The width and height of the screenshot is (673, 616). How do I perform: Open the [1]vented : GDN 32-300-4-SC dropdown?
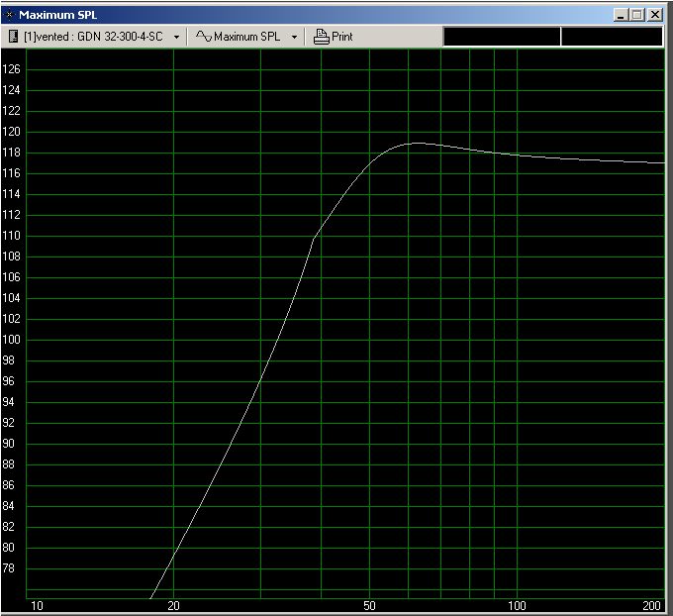pos(176,37)
